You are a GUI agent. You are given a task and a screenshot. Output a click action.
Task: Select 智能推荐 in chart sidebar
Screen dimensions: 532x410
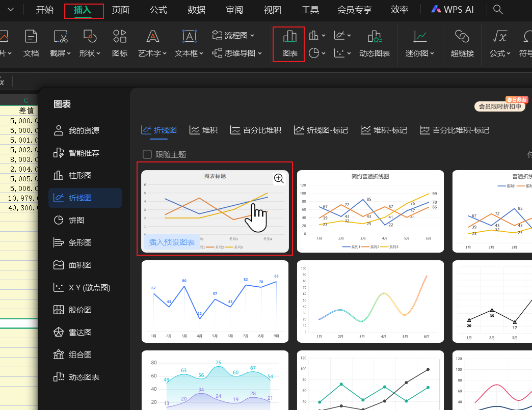tap(86, 153)
